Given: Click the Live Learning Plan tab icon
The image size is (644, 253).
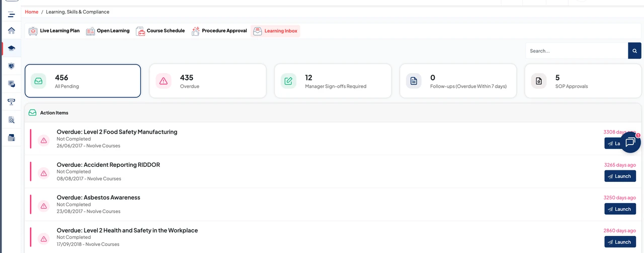Looking at the screenshot, I should coord(33,31).
